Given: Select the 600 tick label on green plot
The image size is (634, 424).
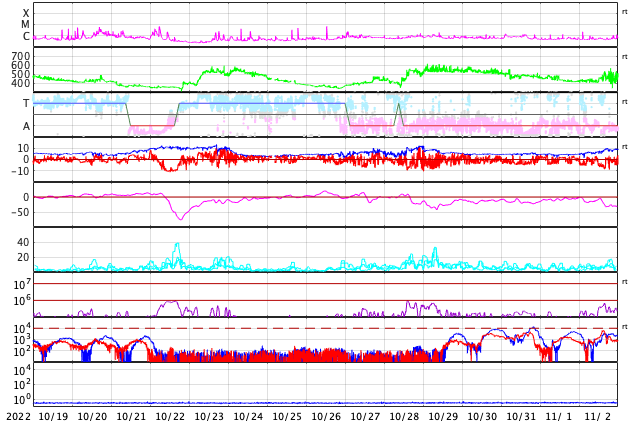Looking at the screenshot, I should click(21, 65).
